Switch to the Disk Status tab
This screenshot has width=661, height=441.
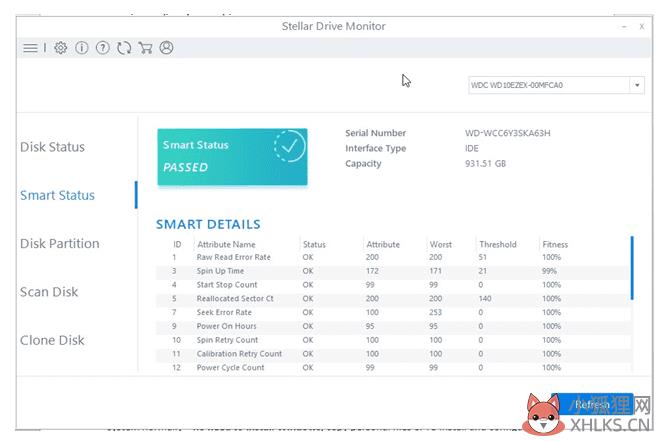[x=52, y=147]
